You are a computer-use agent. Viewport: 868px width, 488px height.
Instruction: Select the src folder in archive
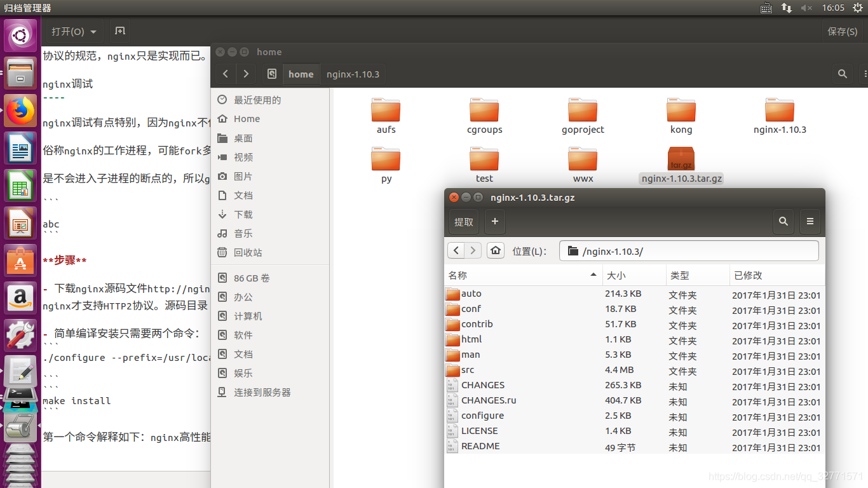point(634,370)
